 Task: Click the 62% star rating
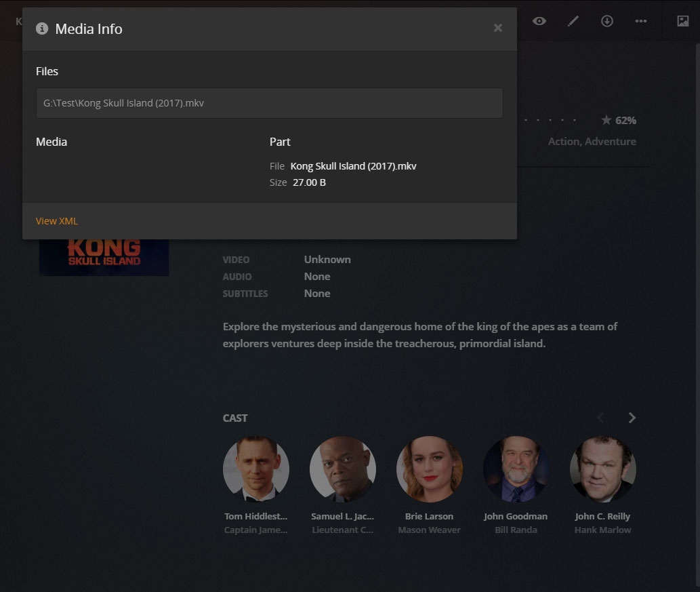619,120
